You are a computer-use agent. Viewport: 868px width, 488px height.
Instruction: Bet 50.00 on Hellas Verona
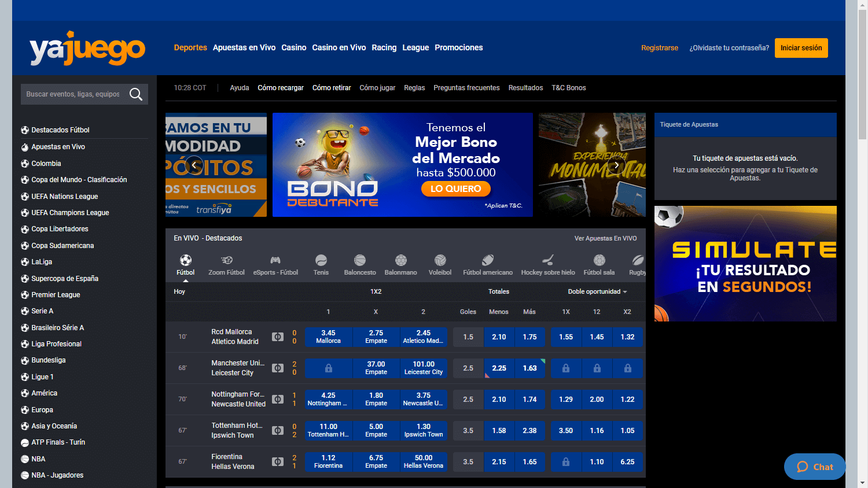pyautogui.click(x=424, y=461)
